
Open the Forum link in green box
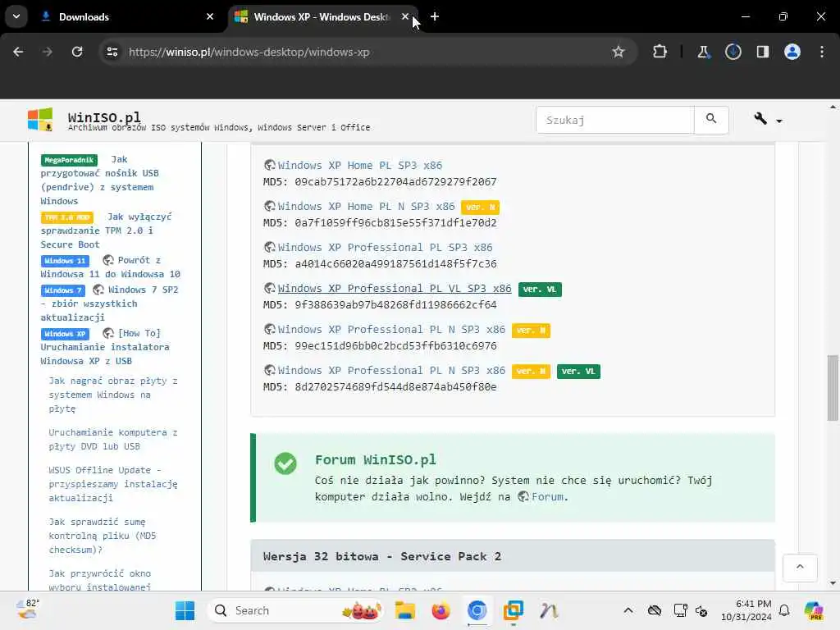547,496
